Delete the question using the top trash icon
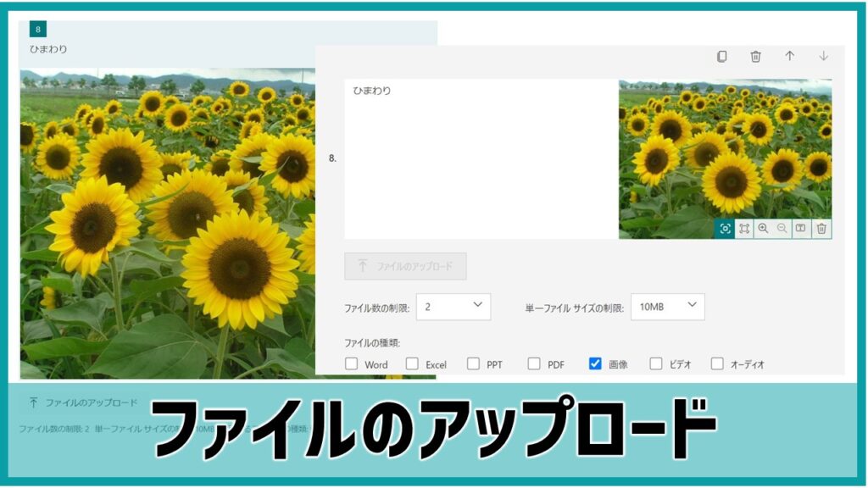The image size is (868, 488). pyautogui.click(x=755, y=57)
